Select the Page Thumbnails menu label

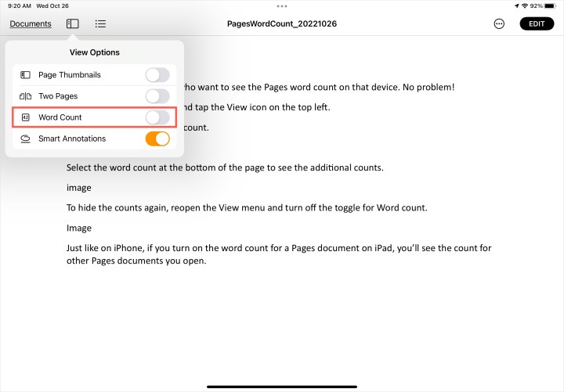70,75
